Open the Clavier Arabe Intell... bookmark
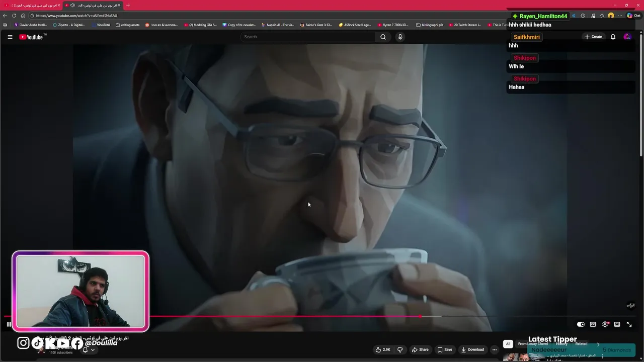 (30, 25)
